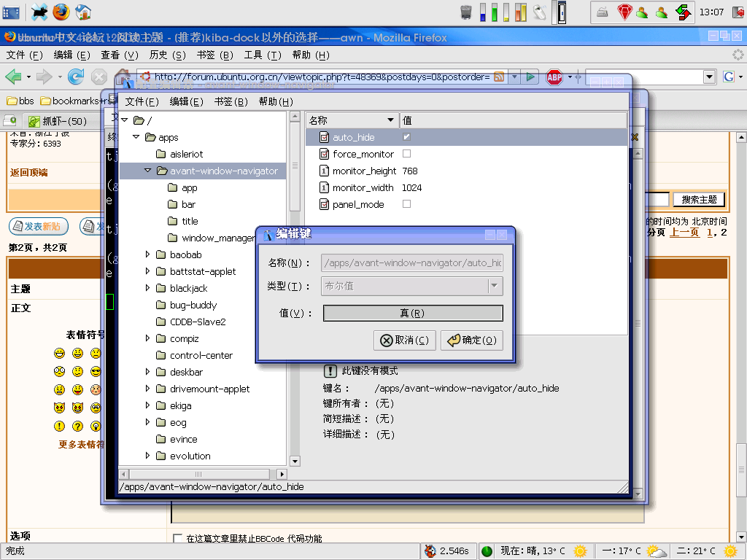Open the bbs bookmark folder
The height and width of the screenshot is (560, 747).
20,101
